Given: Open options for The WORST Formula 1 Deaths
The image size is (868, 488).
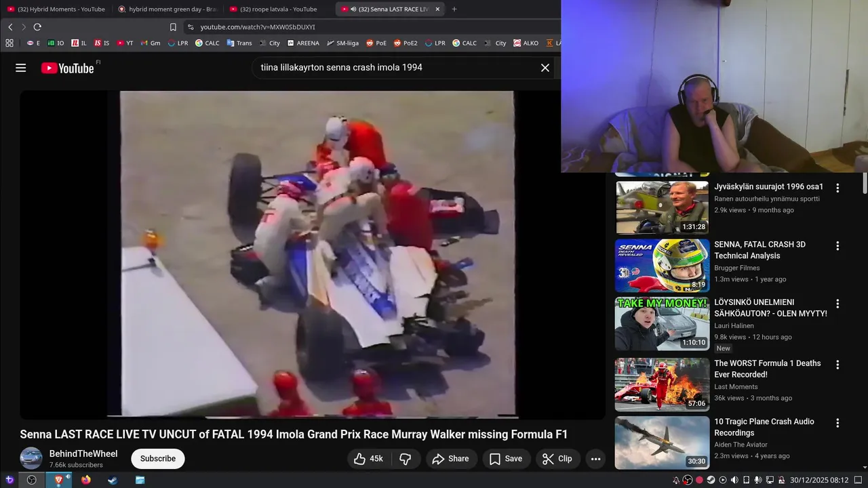Looking at the screenshot, I should coord(837,365).
